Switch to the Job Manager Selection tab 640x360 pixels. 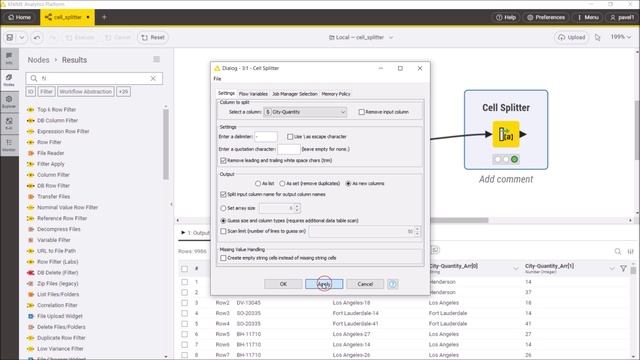coord(295,94)
